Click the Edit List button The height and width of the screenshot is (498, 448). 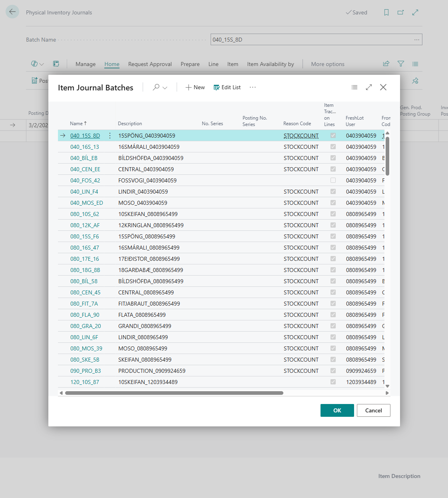(x=227, y=87)
